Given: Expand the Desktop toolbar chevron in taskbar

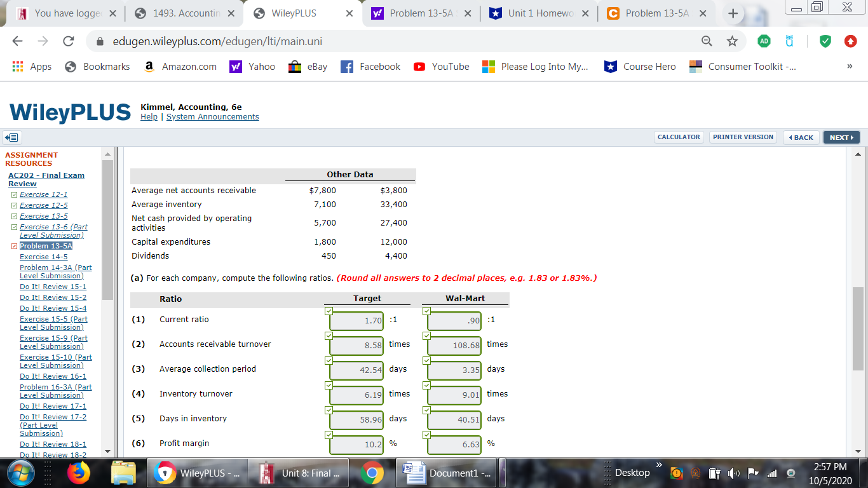Looking at the screenshot, I should 659,466.
